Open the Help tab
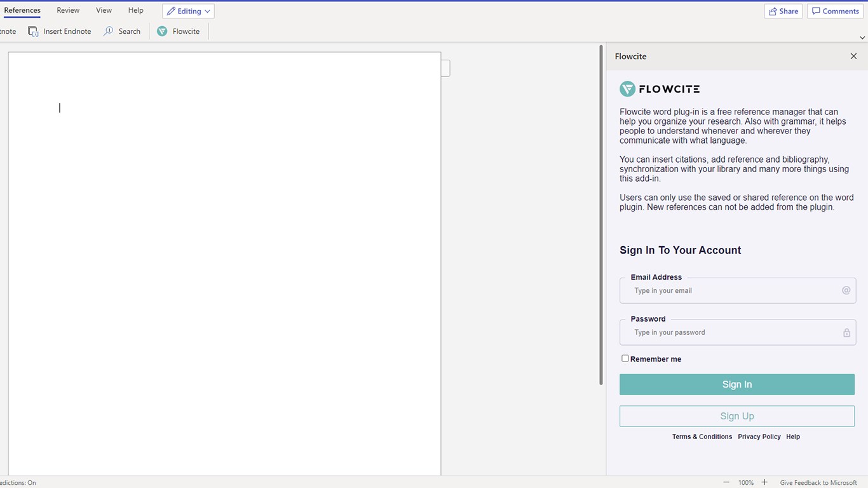 [x=135, y=10]
